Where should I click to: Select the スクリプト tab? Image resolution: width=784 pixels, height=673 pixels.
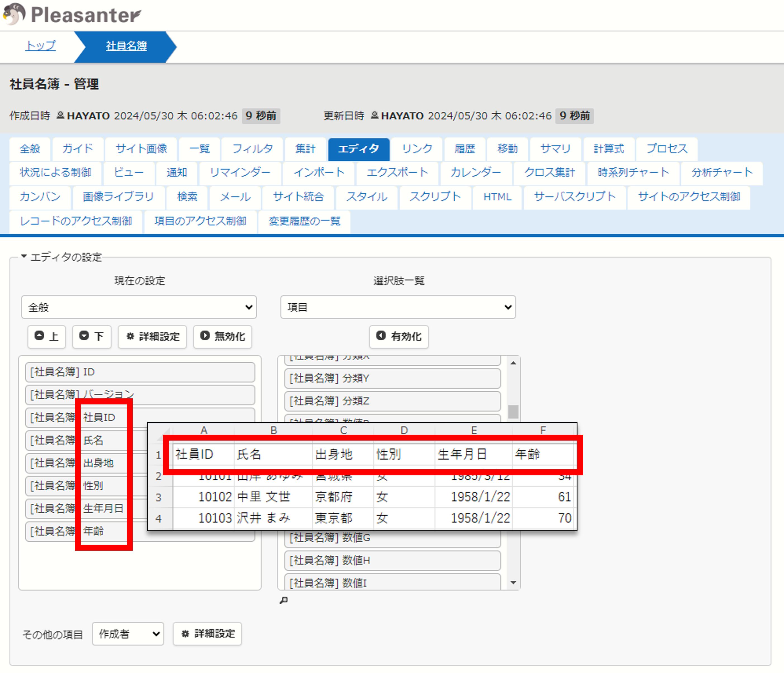coord(435,197)
